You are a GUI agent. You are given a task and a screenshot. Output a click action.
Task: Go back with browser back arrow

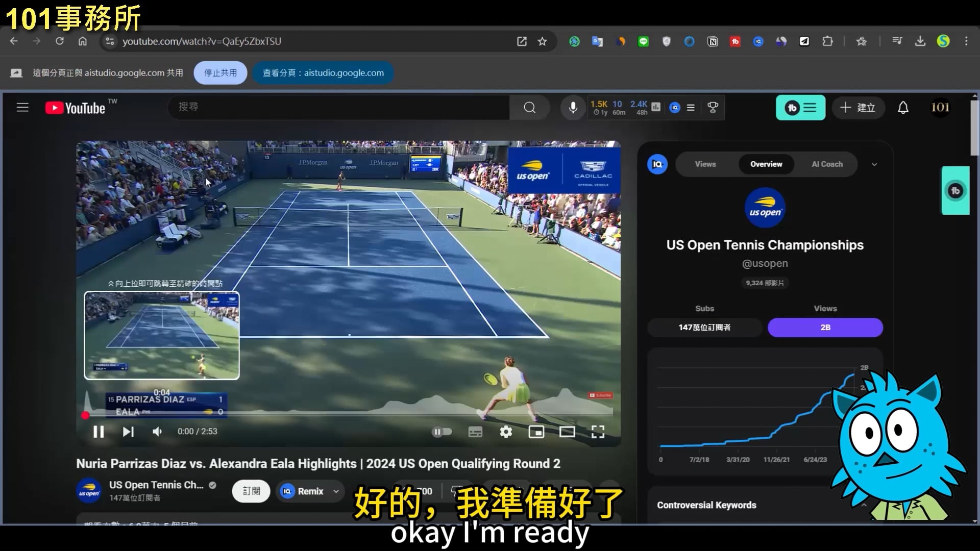[14, 41]
